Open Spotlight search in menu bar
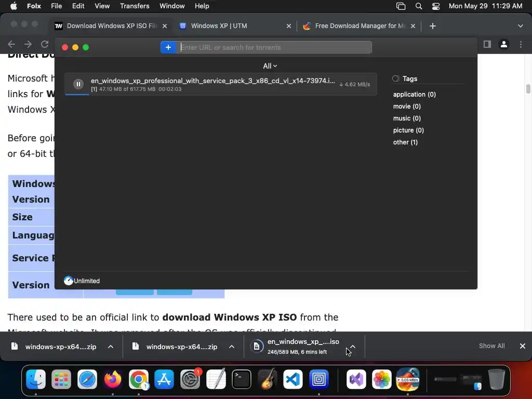Viewport: 532px width, 399px height. coord(419,6)
